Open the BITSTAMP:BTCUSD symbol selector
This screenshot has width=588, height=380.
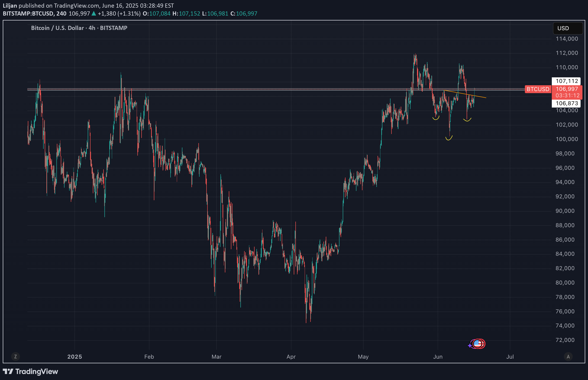28,14
